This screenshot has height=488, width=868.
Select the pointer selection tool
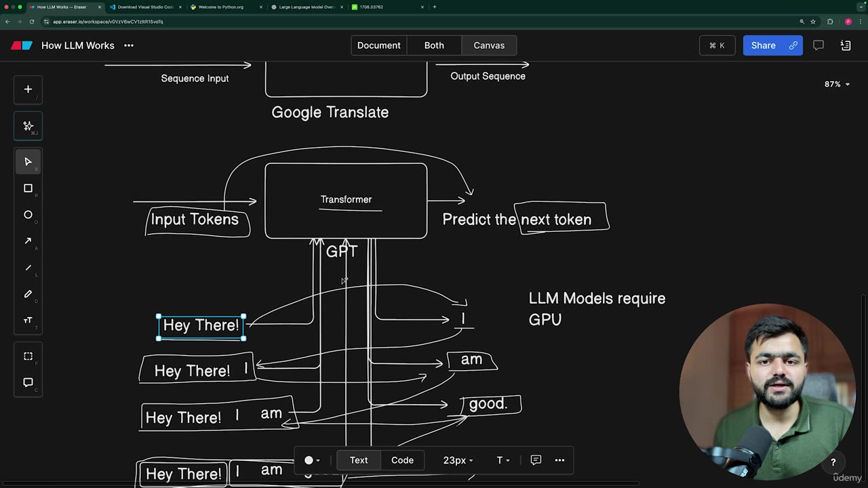pyautogui.click(x=28, y=161)
